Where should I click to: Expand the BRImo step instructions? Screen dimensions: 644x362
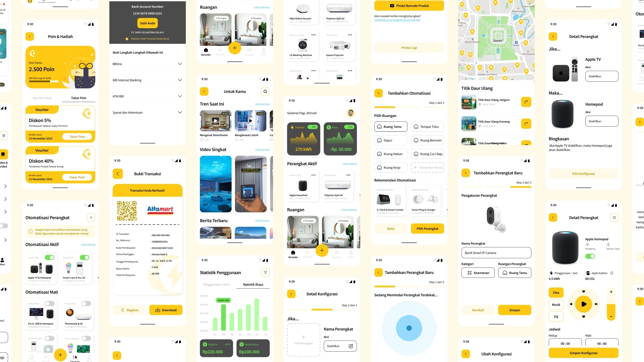coord(180,64)
